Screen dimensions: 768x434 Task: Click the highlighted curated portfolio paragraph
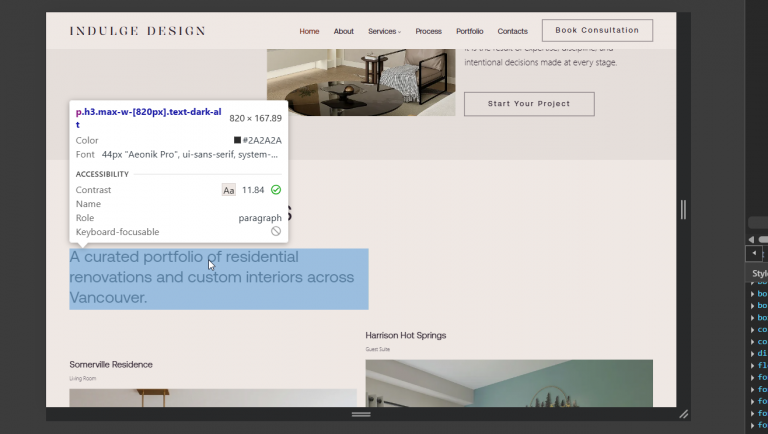point(218,279)
